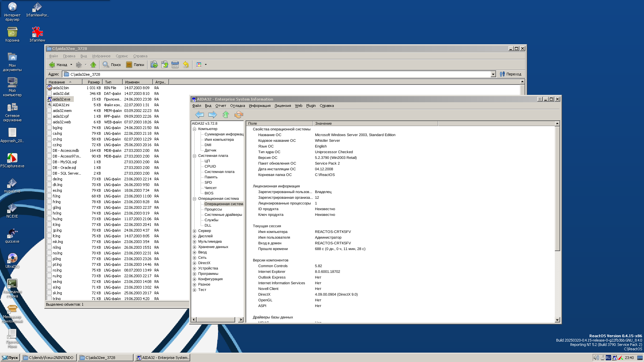Viewport: 644px width, 362px height.
Task: Click AIDA32 blue forward arrow
Action: (x=212, y=115)
